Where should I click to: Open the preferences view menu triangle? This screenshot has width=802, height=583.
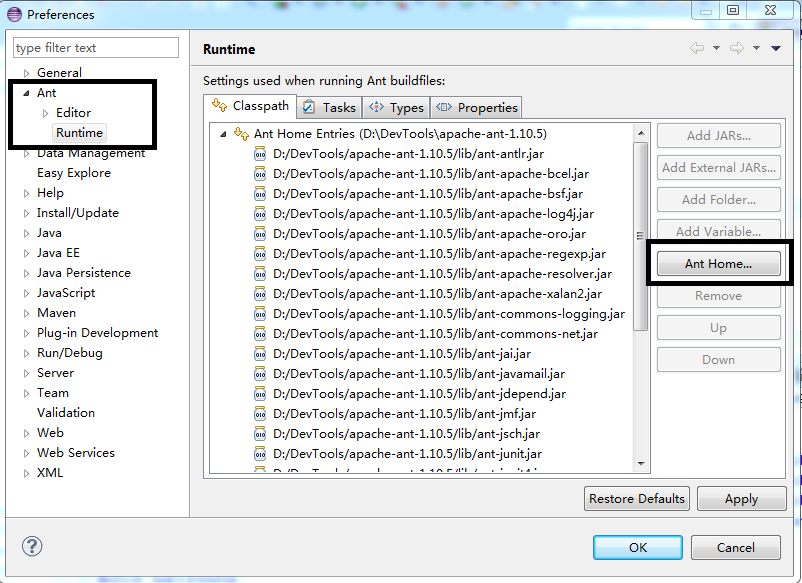tap(776, 48)
